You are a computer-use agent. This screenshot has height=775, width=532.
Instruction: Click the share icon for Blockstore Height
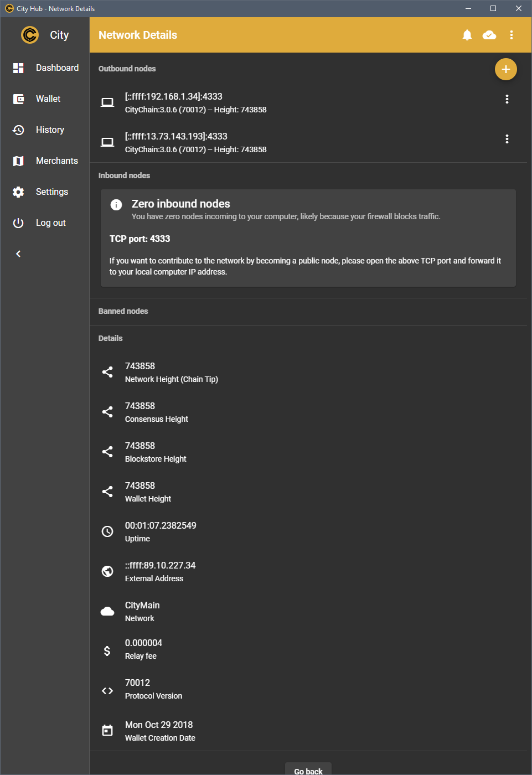coord(107,452)
